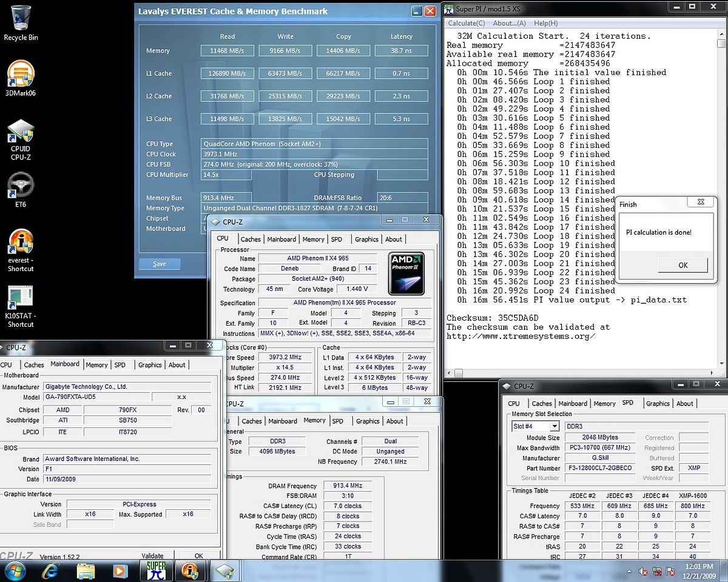This screenshot has width=728, height=582.
Task: Select the Caches tab in Mainboard CPU-Z window
Action: 34,365
